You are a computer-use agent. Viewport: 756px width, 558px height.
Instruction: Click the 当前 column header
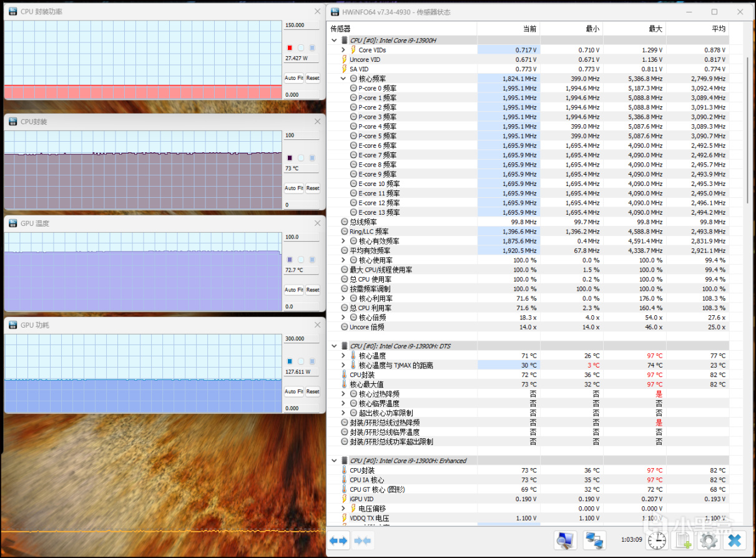508,29
